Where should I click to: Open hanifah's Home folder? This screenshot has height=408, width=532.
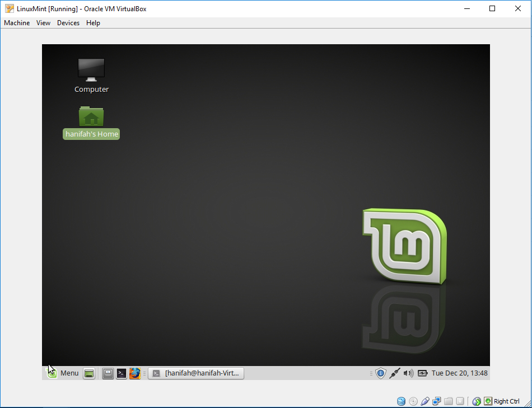(x=91, y=118)
